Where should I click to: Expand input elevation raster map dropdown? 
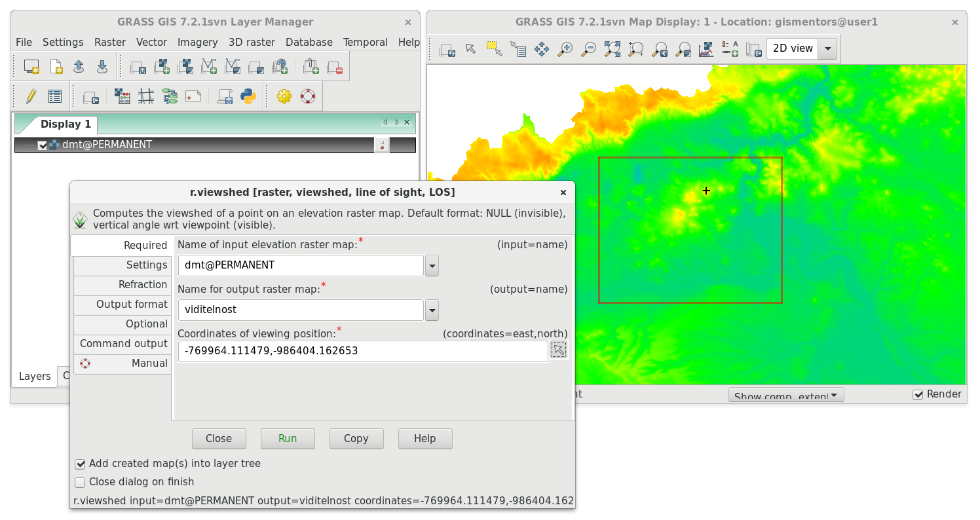click(432, 266)
